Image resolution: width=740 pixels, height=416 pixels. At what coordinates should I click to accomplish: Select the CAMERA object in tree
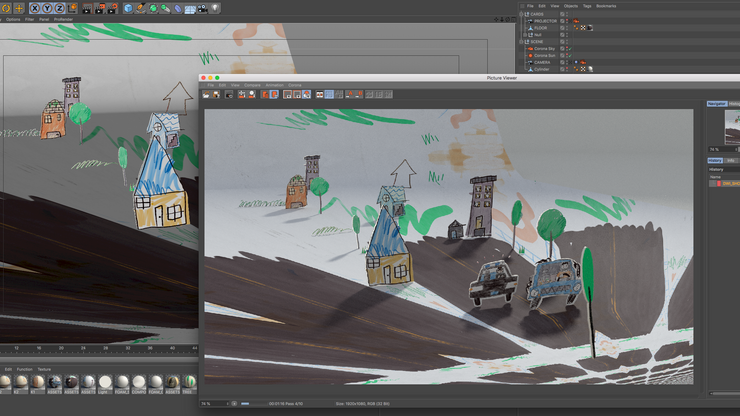coord(542,62)
